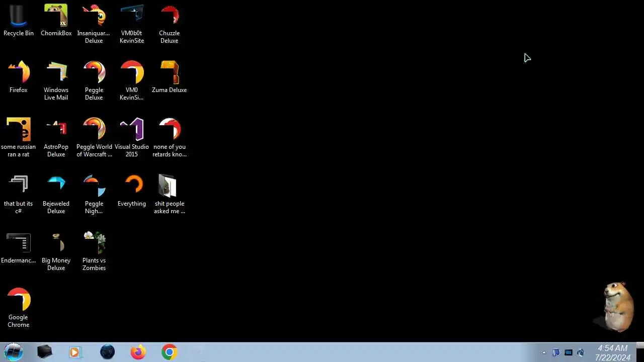Click the Visual Studio 2015 desktop icon
The height and width of the screenshot is (362, 644).
point(132,138)
